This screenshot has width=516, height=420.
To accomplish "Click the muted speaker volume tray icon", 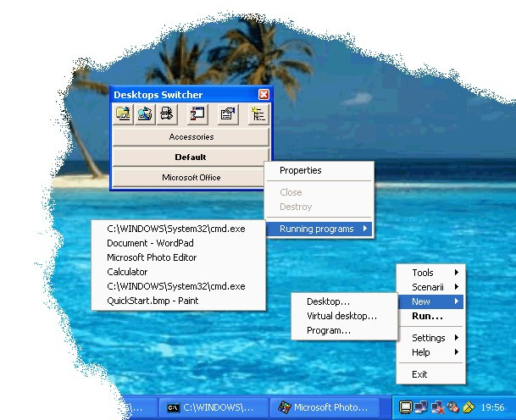I will click(453, 407).
